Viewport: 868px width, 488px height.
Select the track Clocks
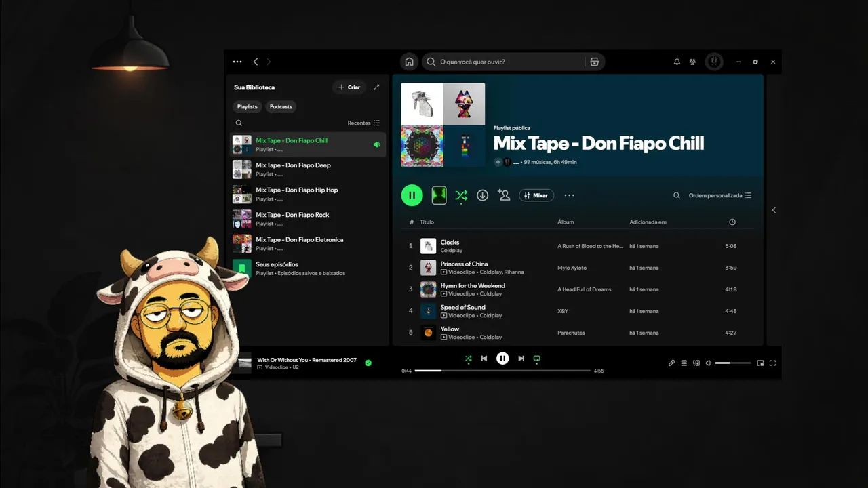click(450, 242)
